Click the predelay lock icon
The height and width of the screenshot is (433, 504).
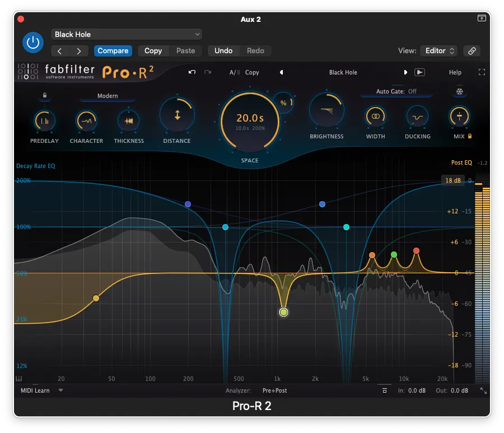45,95
